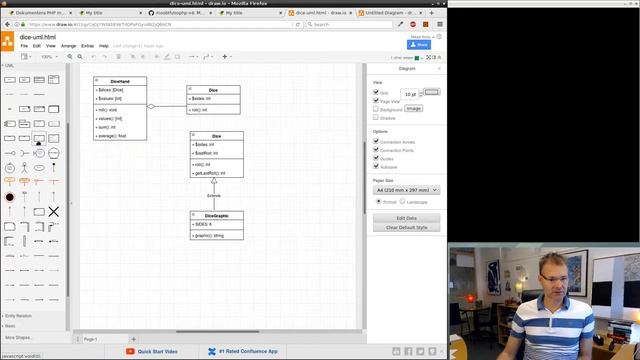Viewport: 640px width, 360px height.
Task: Select the required interface socket shape
Action: (x=24, y=153)
